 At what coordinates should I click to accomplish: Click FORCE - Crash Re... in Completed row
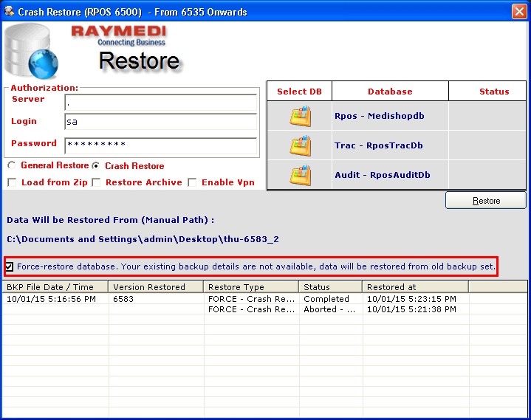[251, 299]
